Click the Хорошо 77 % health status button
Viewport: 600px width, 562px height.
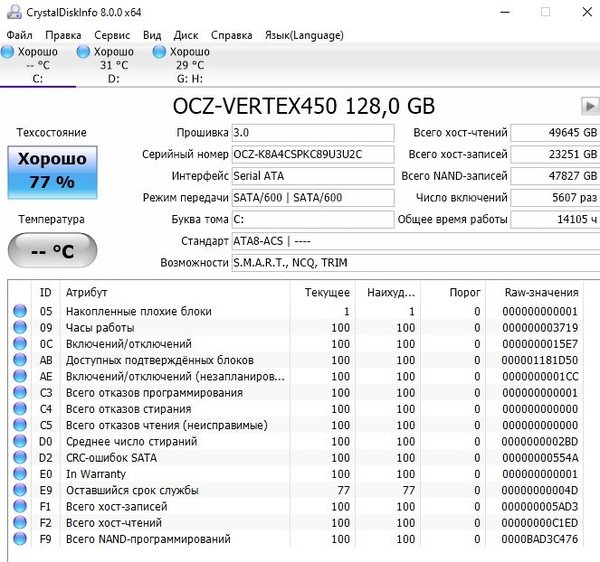coord(52,170)
